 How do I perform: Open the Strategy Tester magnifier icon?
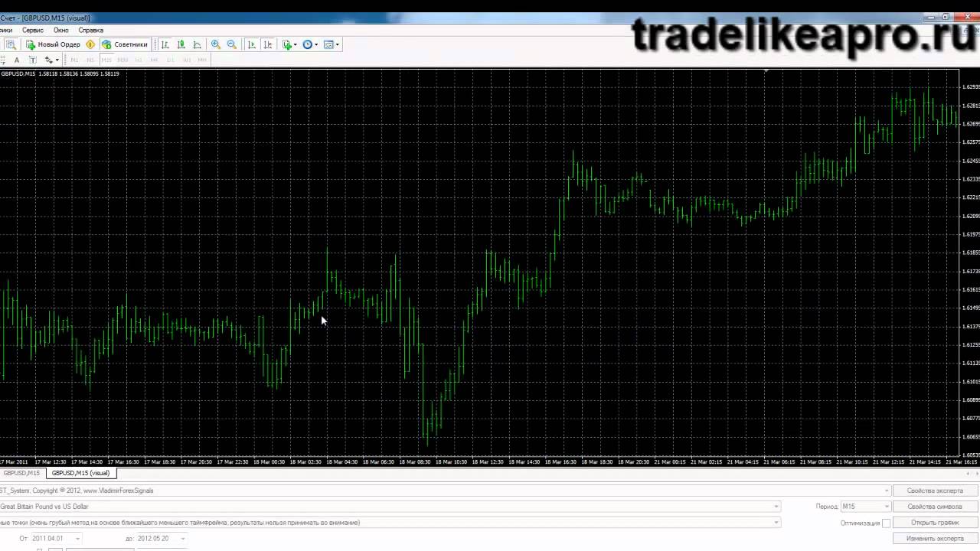pos(11,44)
